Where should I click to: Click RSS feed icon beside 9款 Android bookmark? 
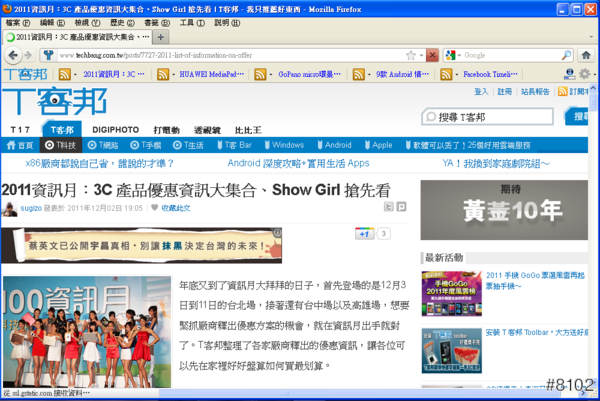[x=359, y=74]
